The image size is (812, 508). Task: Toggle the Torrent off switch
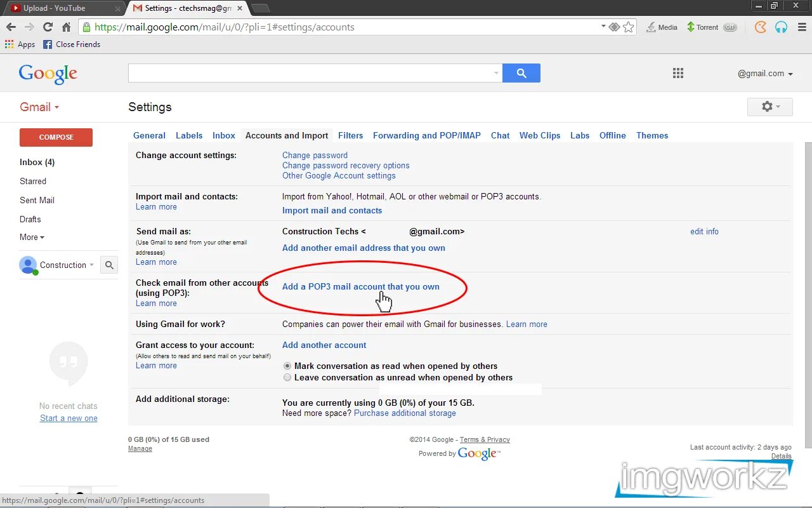(730, 27)
